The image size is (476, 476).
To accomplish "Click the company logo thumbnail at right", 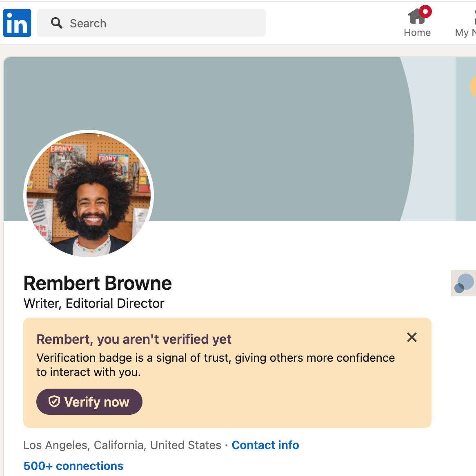I will [464, 283].
